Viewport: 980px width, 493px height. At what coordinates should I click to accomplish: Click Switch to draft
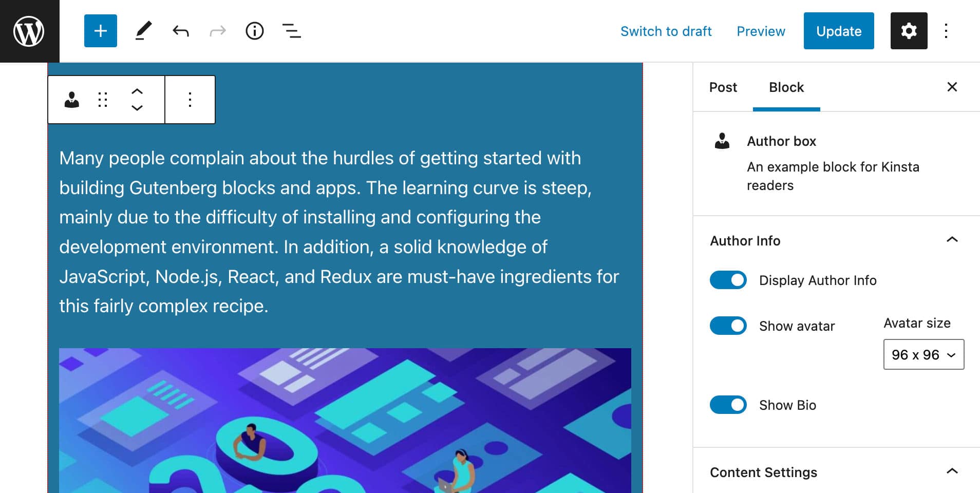tap(666, 31)
